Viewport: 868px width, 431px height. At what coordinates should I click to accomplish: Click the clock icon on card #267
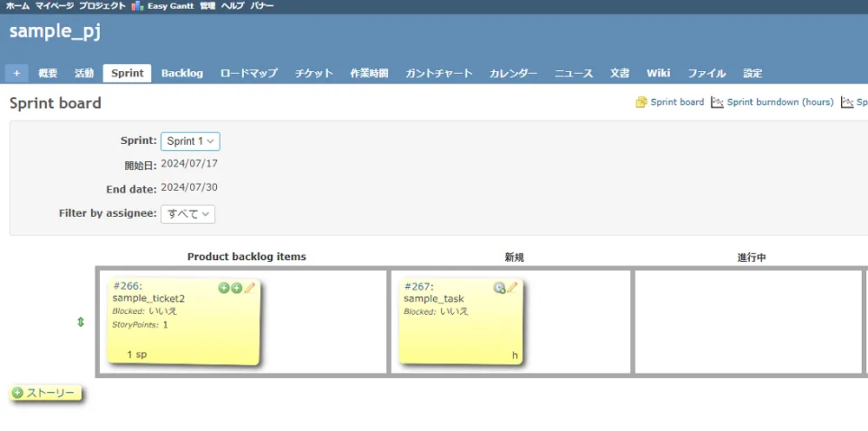pyautogui.click(x=499, y=288)
